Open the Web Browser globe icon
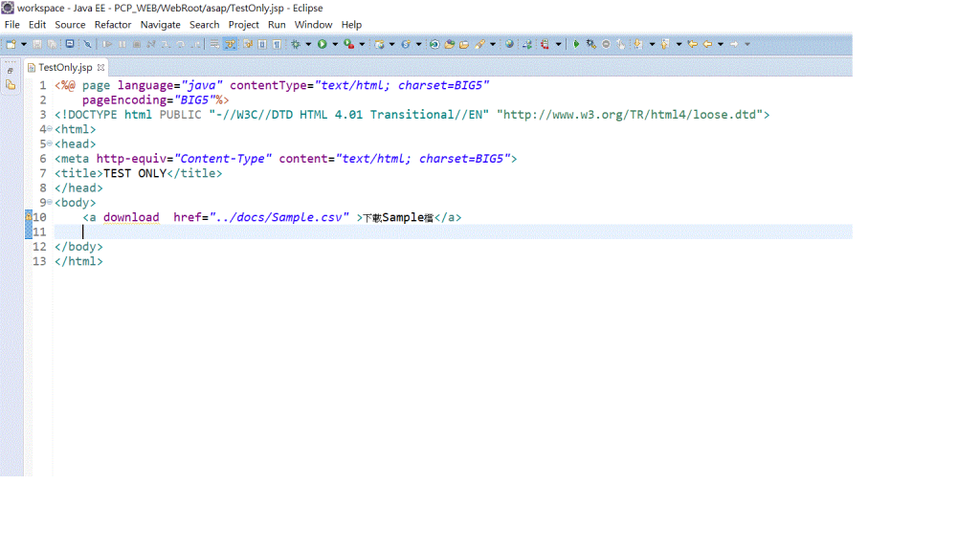The width and height of the screenshot is (980, 551). click(509, 44)
